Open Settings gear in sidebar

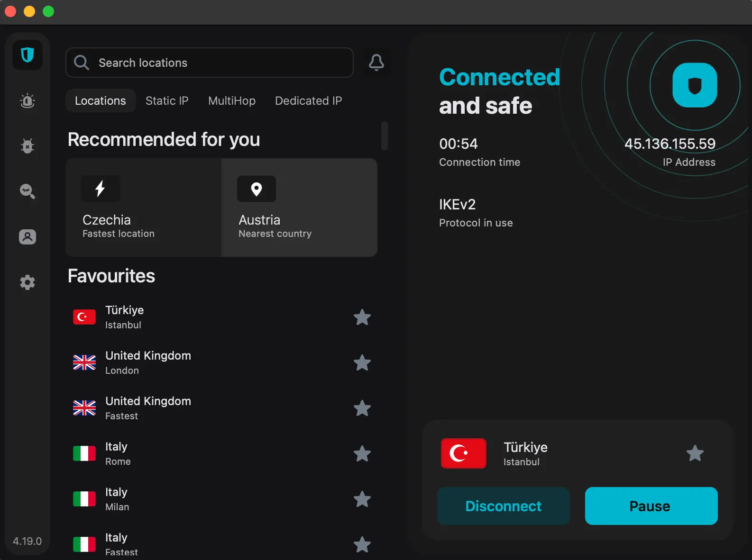pyautogui.click(x=28, y=282)
